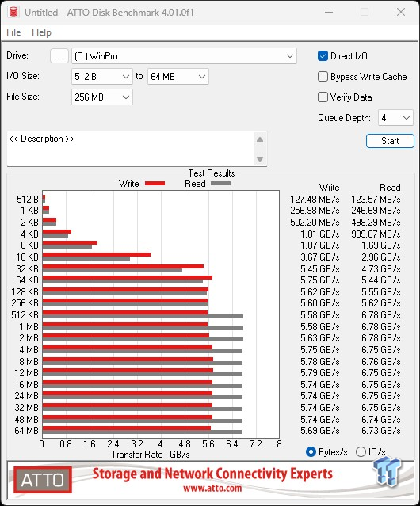Viewport: 420px width, 506px height.
Task: Open the Help menu
Action: 41,32
